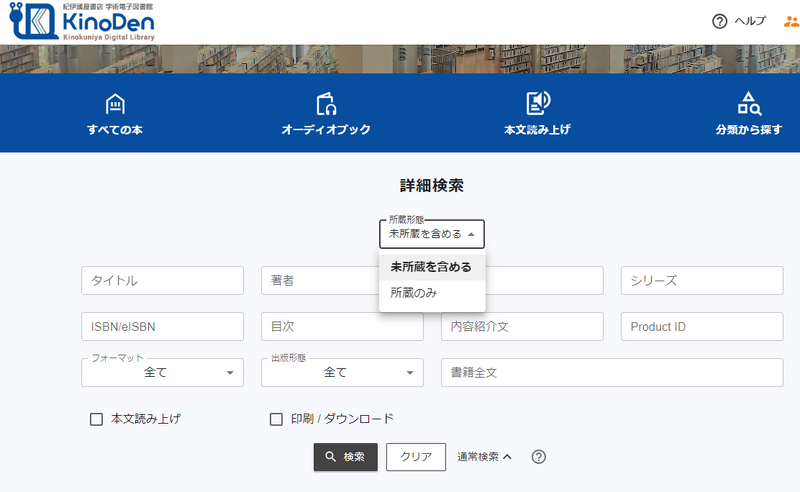The width and height of the screenshot is (800, 492).
Task: Click the KinoDen logo
Action: tap(82, 21)
